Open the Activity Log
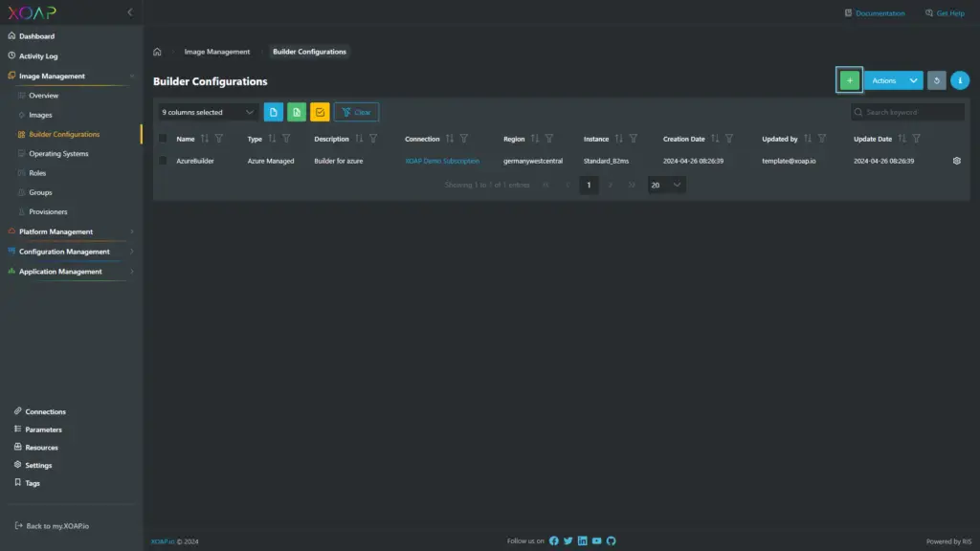 coord(38,56)
